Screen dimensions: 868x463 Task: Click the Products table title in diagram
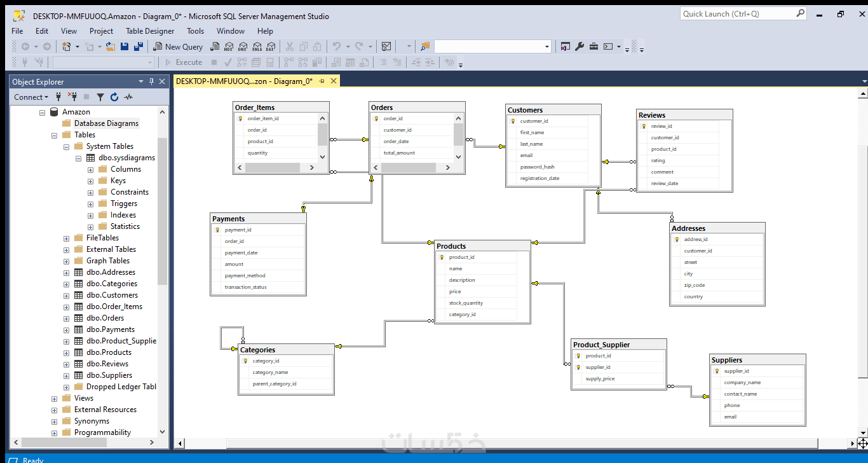point(451,246)
